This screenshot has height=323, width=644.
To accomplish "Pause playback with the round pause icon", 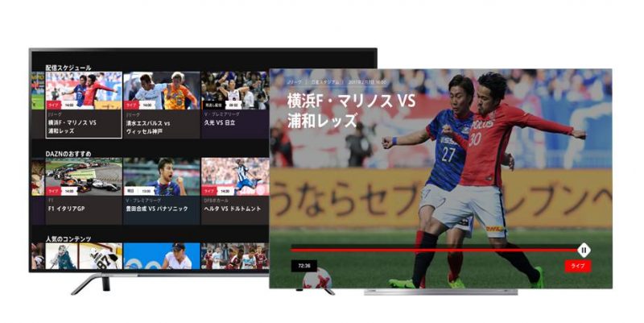I will click(x=584, y=250).
